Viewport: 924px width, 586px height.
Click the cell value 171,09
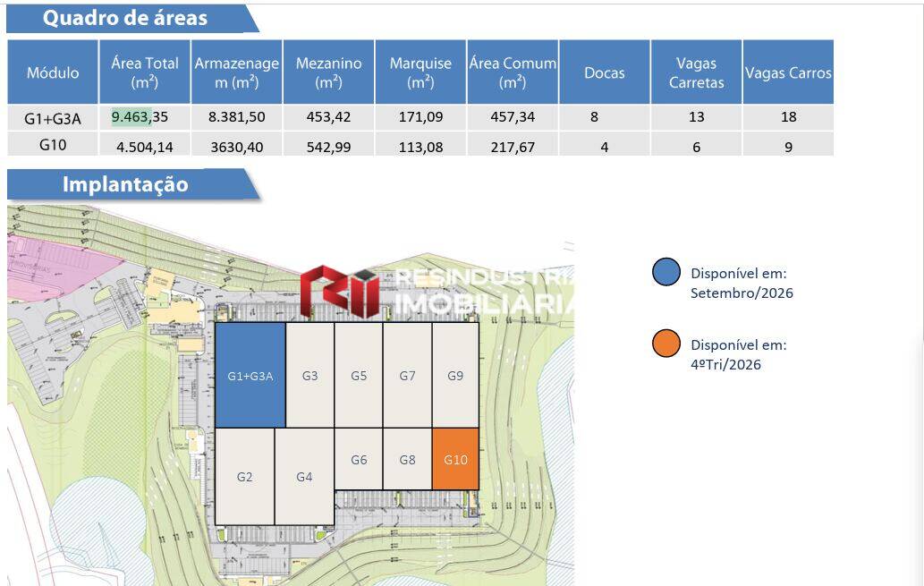coord(420,116)
